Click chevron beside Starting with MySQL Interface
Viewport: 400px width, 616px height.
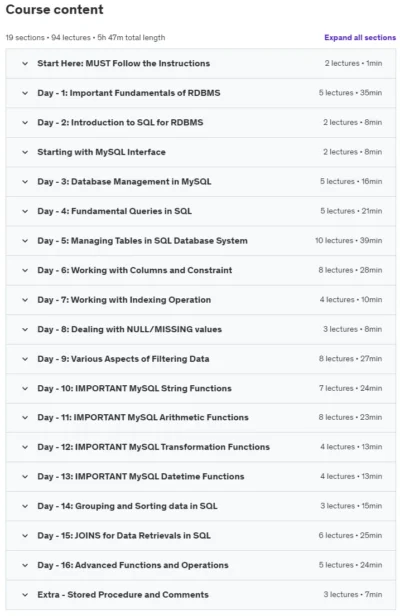pos(25,152)
